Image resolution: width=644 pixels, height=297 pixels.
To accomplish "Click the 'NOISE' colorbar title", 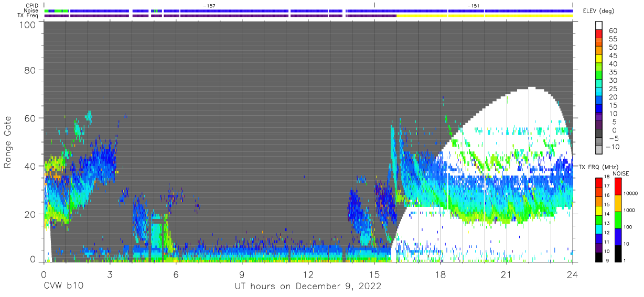I will [x=620, y=173].
